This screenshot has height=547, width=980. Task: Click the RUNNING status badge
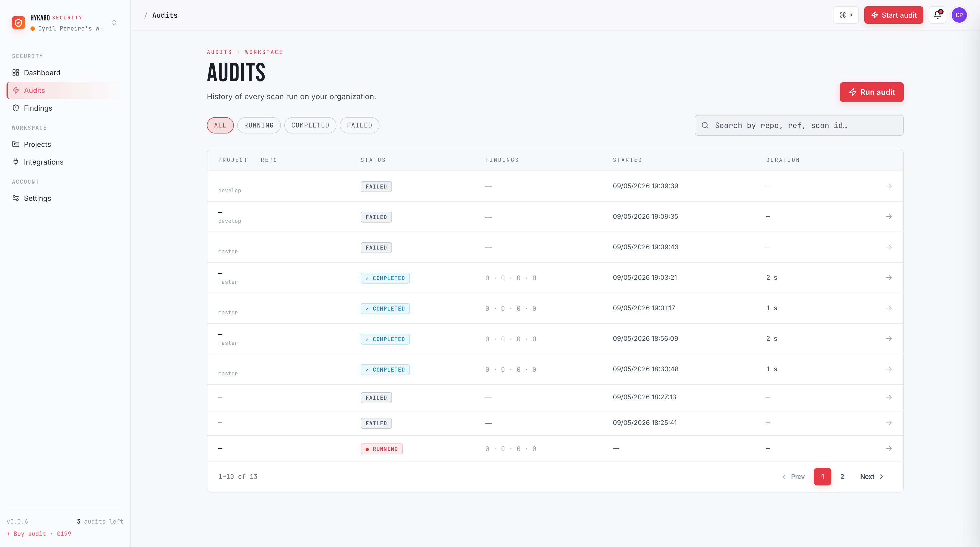pos(382,449)
